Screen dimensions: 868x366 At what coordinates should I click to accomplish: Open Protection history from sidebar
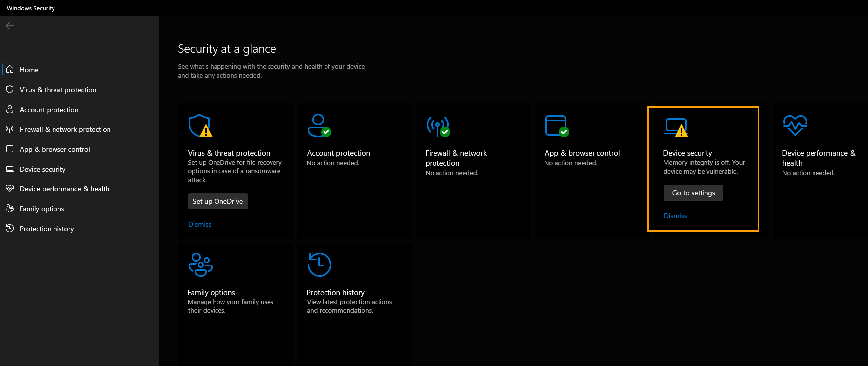tap(79, 229)
